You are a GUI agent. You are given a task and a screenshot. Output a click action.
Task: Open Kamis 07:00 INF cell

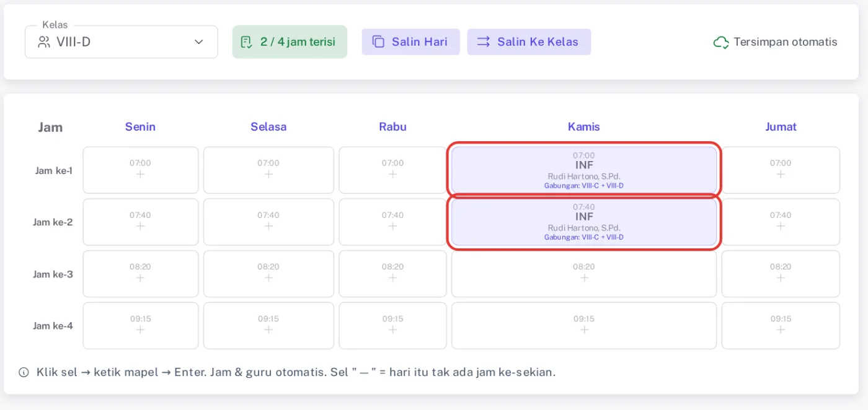(584, 170)
